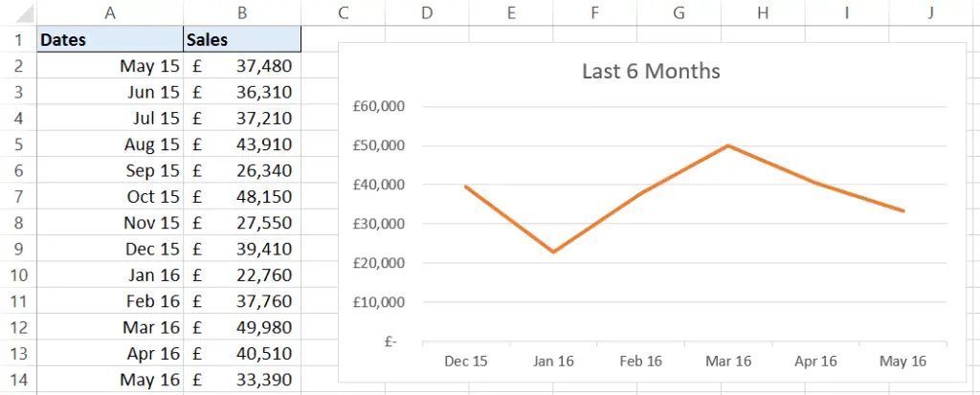Click the £60,000 axis label

tap(379, 106)
